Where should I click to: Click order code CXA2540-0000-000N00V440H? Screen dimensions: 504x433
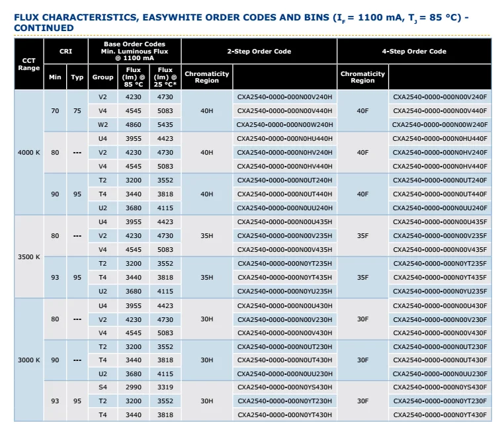285,111
